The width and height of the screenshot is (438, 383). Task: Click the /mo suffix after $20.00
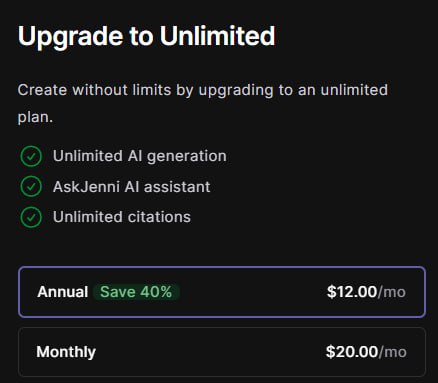[x=393, y=352]
